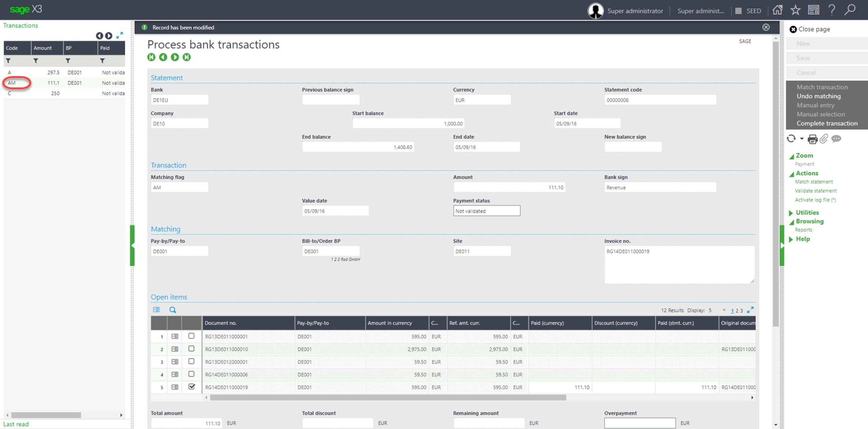Check the box for RG13DE012000001 row
Viewport: 868px width, 429px height.
coord(191,362)
